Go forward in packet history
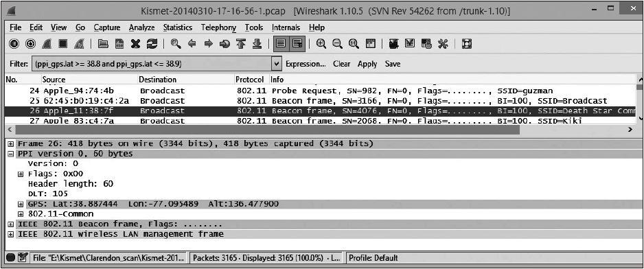 click(208, 44)
